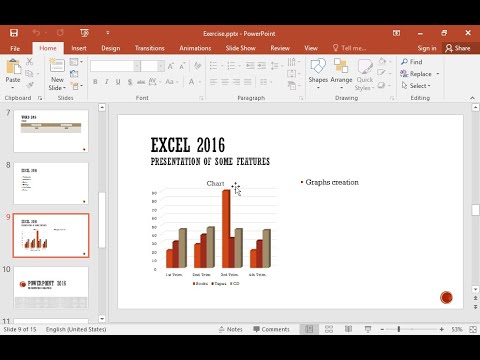Click the zoom slider handle
This screenshot has width=480, height=360.
pyautogui.click(x=399, y=329)
